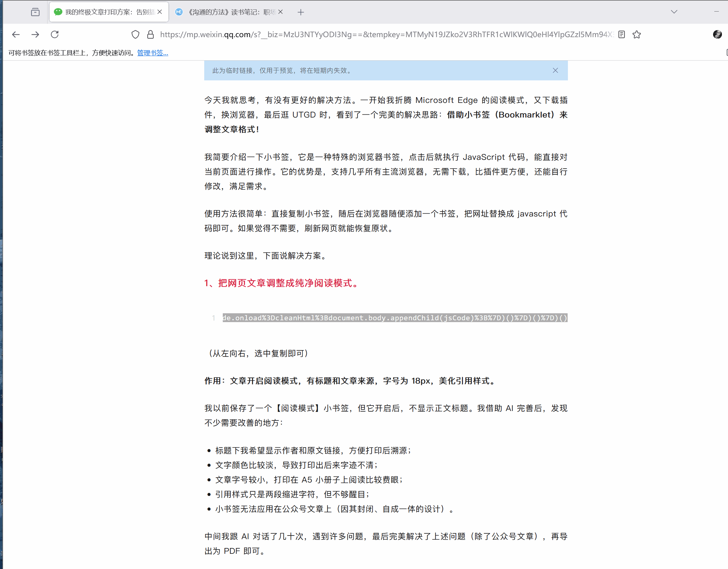Screen dimensions: 728x569
Task: Click the code block line number 1
Action: click(x=213, y=318)
